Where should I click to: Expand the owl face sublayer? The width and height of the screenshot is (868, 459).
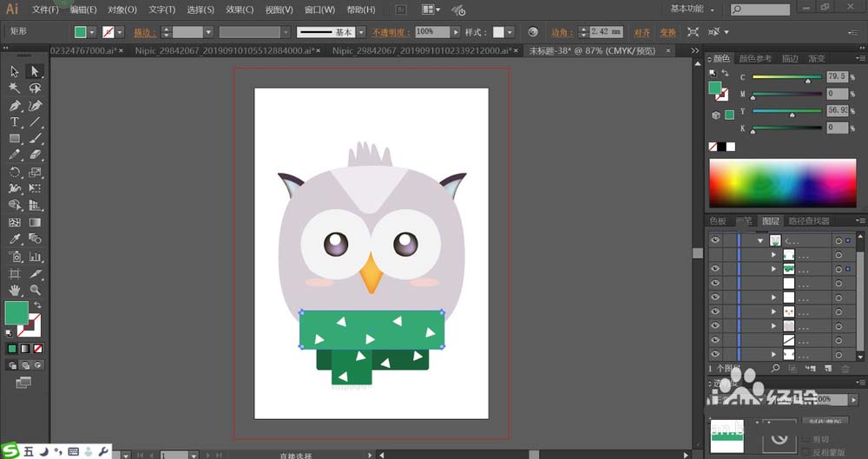click(774, 312)
